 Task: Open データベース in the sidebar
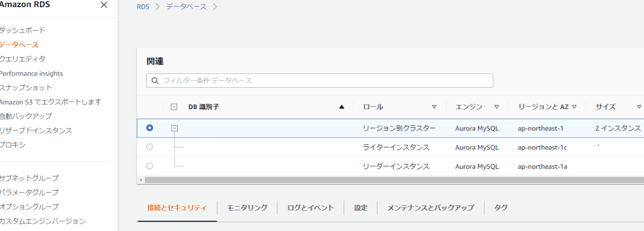click(19, 45)
